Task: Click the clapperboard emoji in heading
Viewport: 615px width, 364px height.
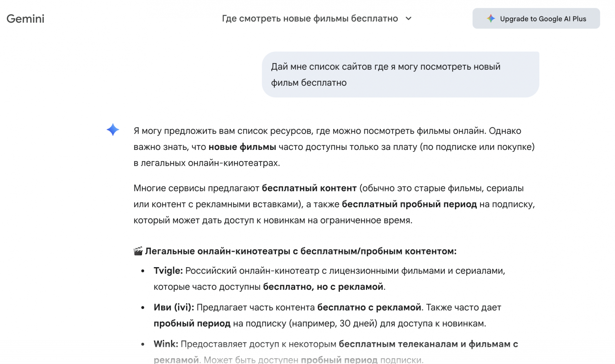Action: (x=138, y=251)
